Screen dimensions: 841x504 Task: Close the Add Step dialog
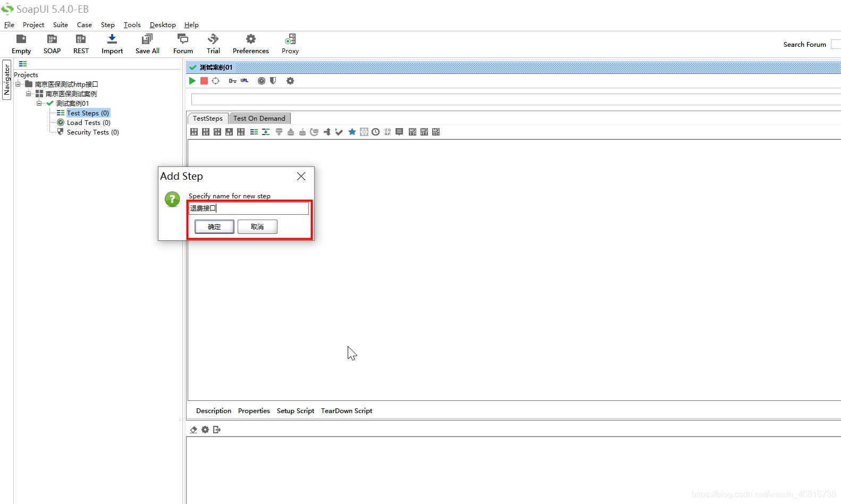pyautogui.click(x=301, y=176)
